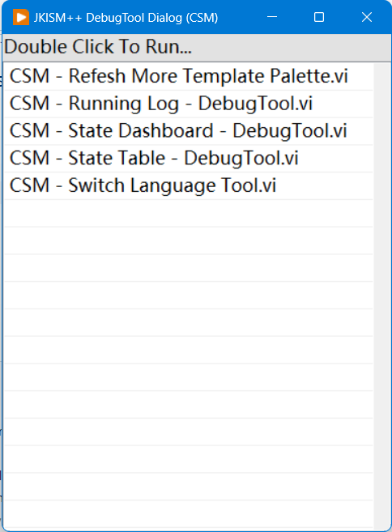Select CSM - Running Log - DebugTool.vi entry
This screenshot has width=392, height=532.
(189, 104)
